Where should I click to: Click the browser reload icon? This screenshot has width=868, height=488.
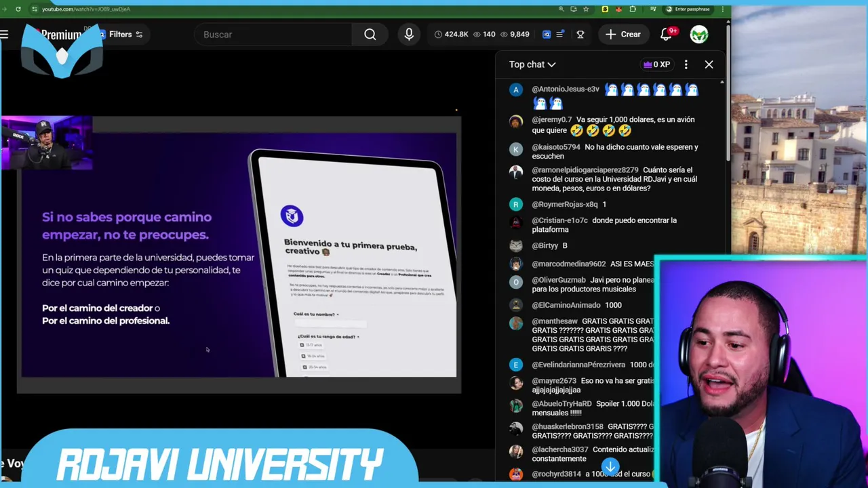coord(18,9)
